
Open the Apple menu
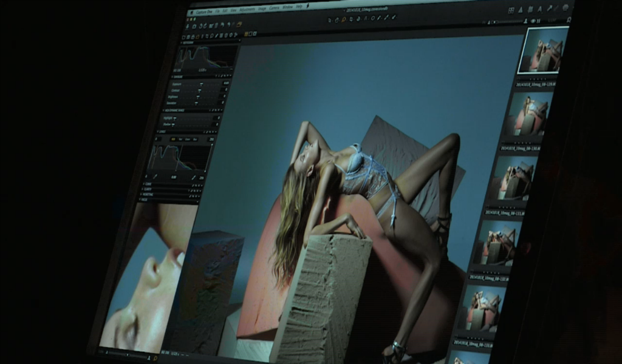(x=191, y=13)
